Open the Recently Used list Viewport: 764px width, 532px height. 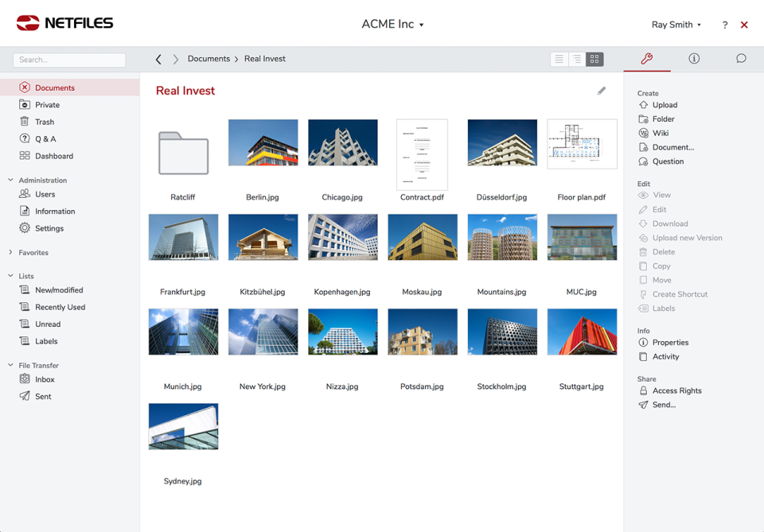tap(59, 306)
